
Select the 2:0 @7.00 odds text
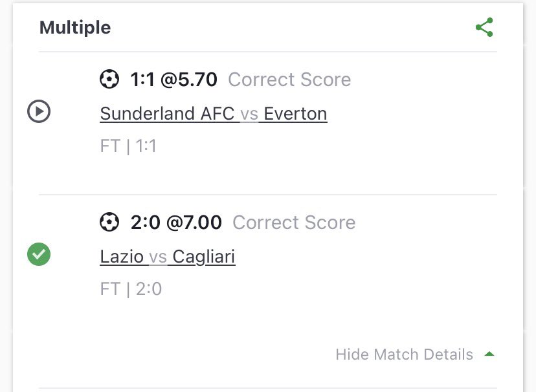(175, 223)
